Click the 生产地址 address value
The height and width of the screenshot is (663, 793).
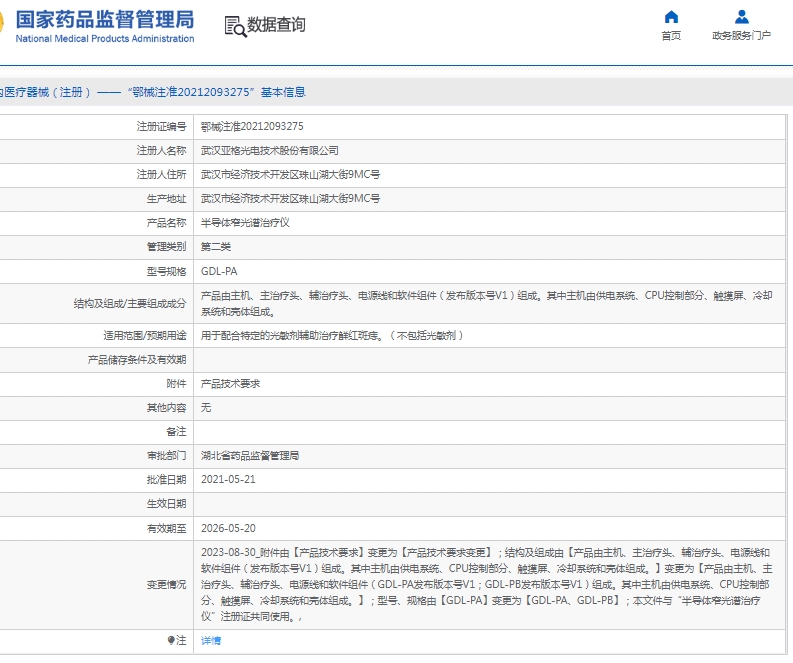(x=290, y=199)
